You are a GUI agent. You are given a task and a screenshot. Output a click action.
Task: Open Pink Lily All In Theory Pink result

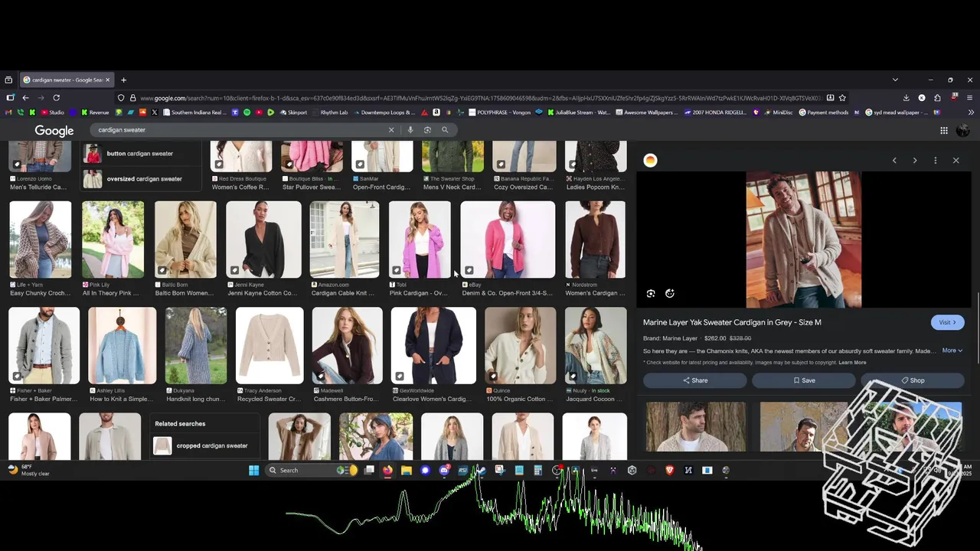coord(113,240)
